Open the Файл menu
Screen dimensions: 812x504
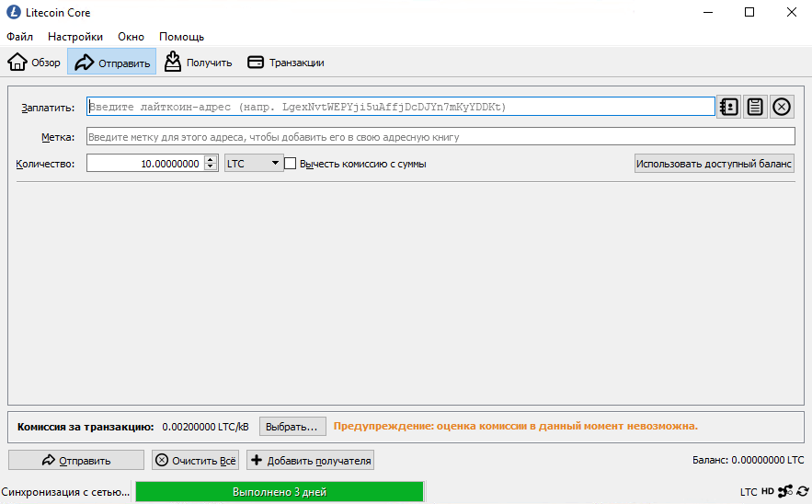click(20, 37)
